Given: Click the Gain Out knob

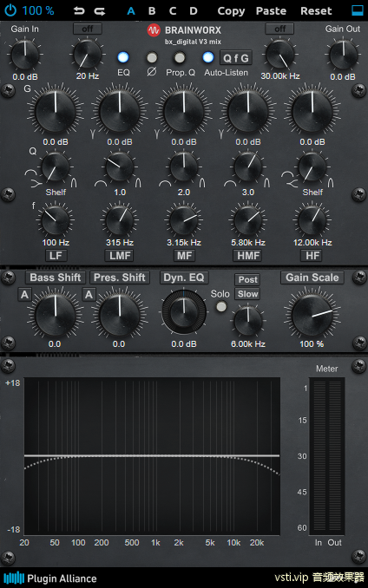Looking at the screenshot, I should [343, 55].
